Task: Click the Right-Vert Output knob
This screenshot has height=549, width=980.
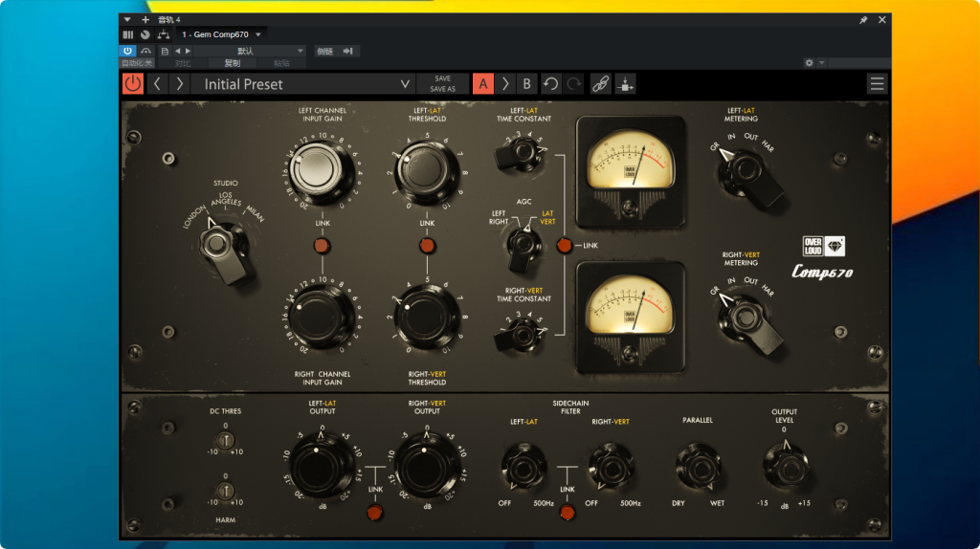Action: coord(427,466)
